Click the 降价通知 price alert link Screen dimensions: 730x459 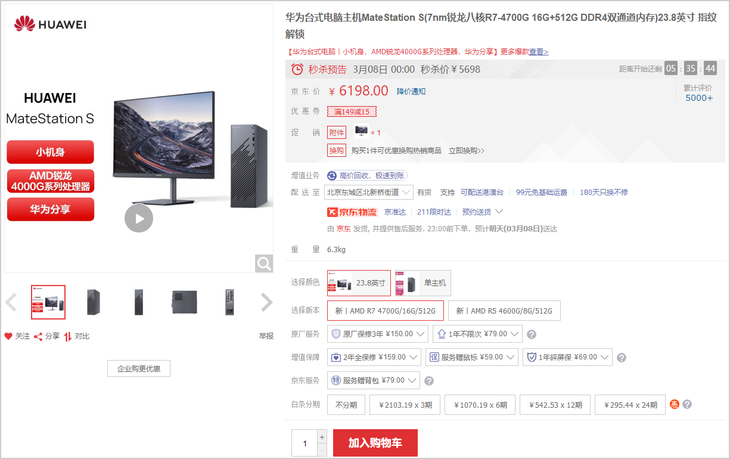click(x=411, y=91)
